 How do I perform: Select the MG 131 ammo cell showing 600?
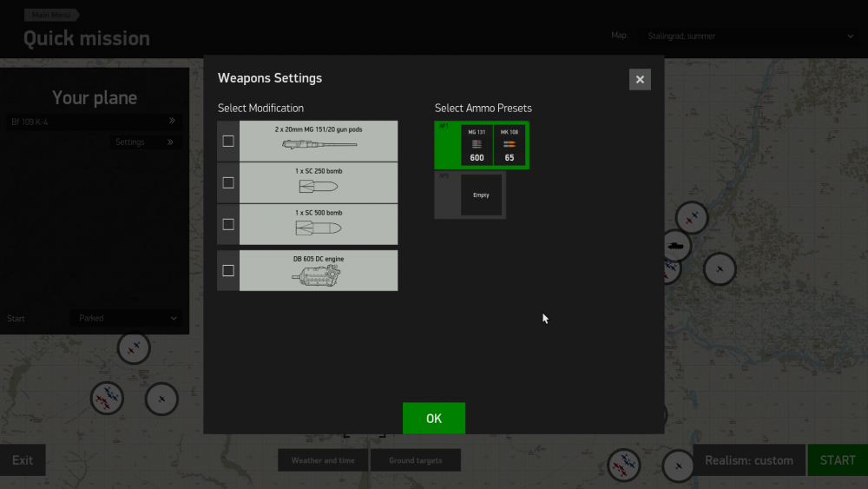(x=477, y=145)
